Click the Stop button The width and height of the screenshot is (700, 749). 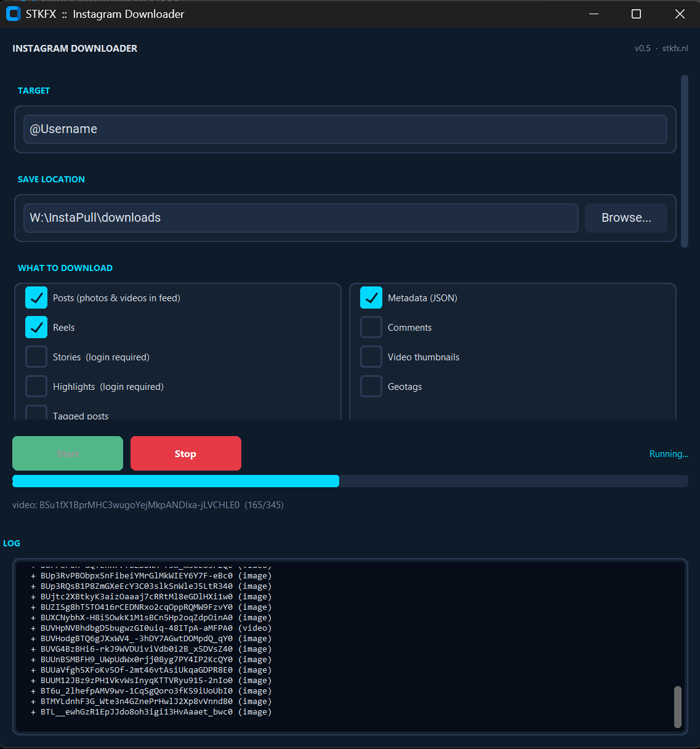click(x=185, y=453)
